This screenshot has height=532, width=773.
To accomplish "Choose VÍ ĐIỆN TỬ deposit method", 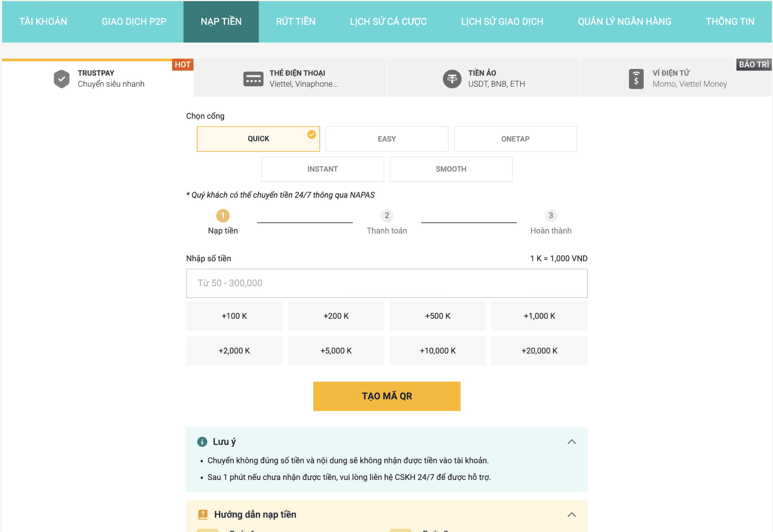I will (676, 78).
